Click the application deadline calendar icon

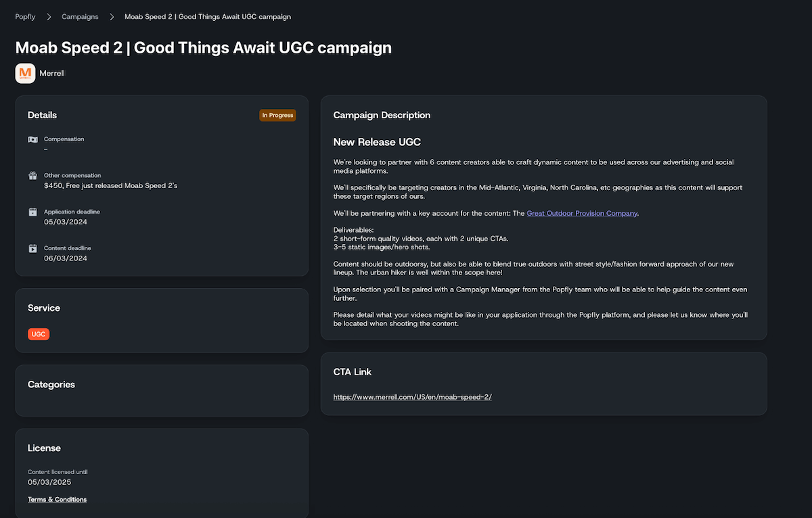tap(32, 212)
